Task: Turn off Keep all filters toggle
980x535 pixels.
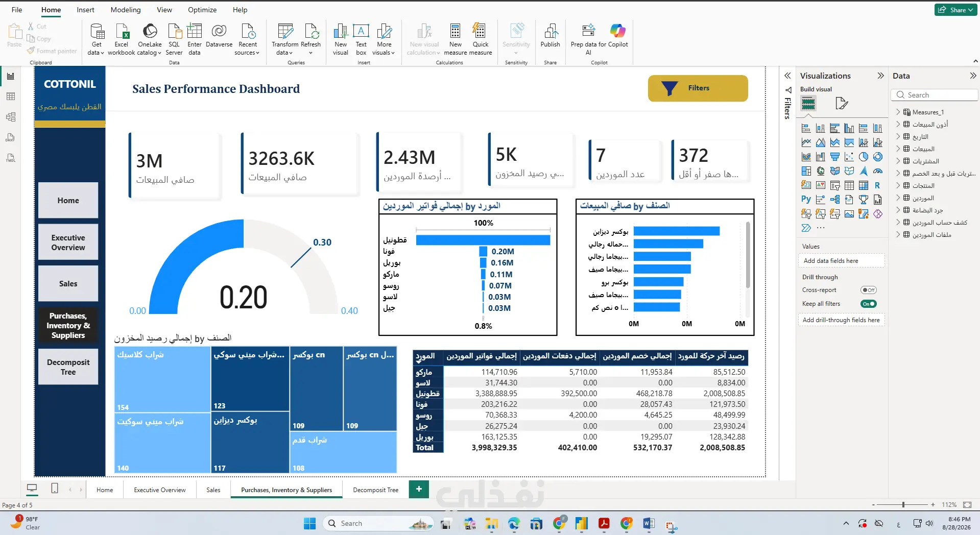Action: [x=868, y=304]
